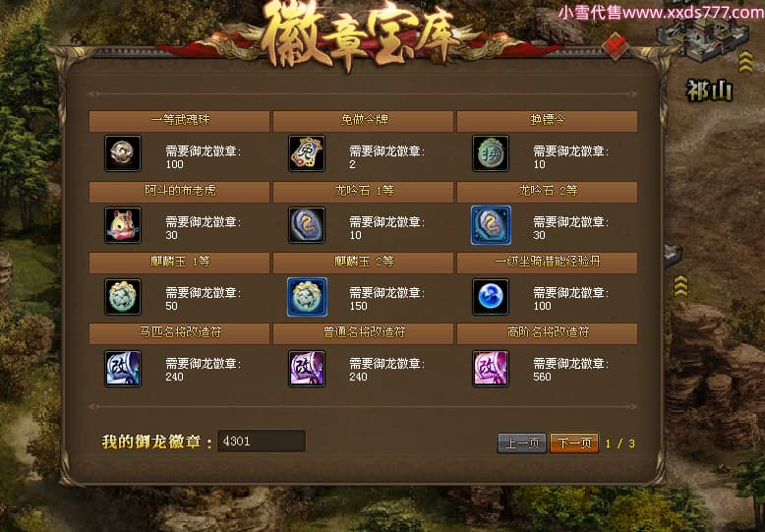Click the 高阶名将改造符 item header

coord(547,332)
